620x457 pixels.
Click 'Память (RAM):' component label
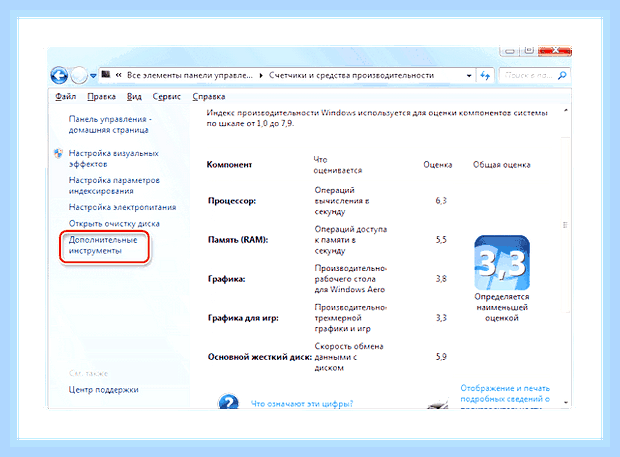click(x=238, y=240)
